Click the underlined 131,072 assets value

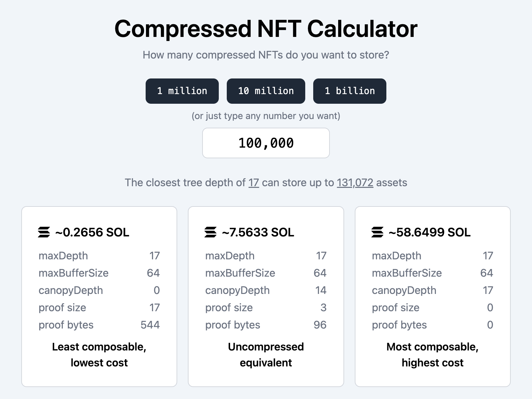[355, 183]
